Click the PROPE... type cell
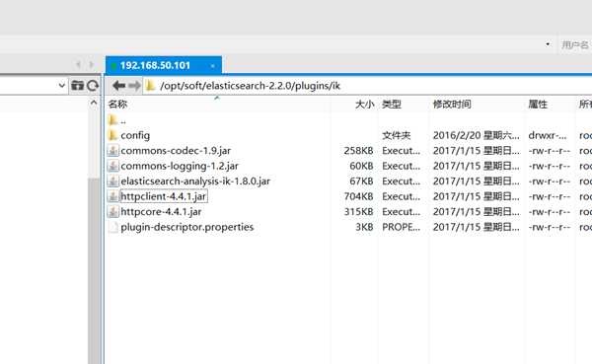Image resolution: width=592 pixels, height=364 pixels. click(x=401, y=227)
